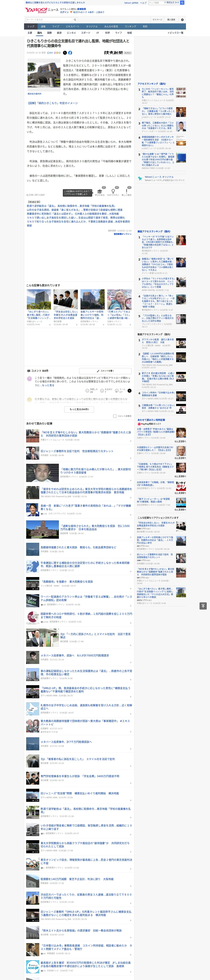
Task: Share the article on Facebook
Action: pyautogui.click(x=70, y=53)
